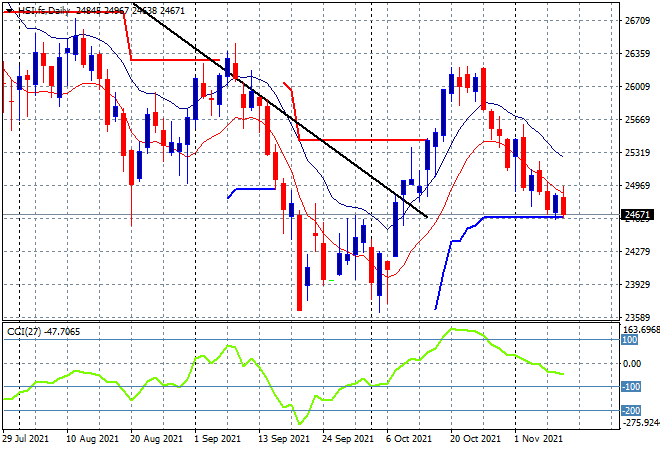Click the CCI 100 level label
This screenshot has height=450, width=660.
[630, 340]
